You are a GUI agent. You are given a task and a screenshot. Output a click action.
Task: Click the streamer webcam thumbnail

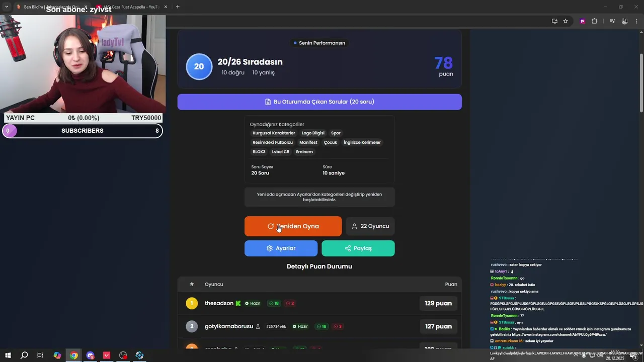[x=83, y=63]
